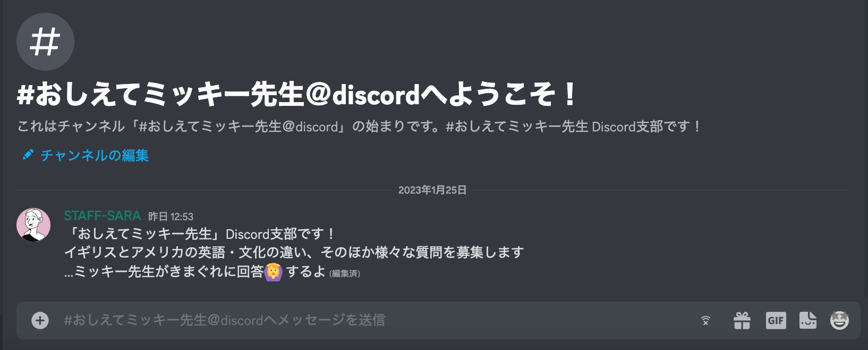
Task: Click the plus attachment icon in message bar
Action: click(x=40, y=320)
